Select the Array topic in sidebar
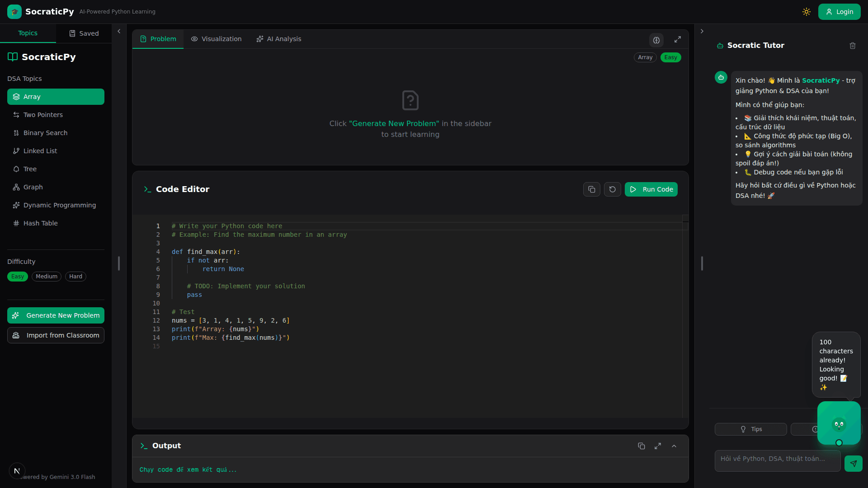This screenshot has height=488, width=868. click(32, 96)
